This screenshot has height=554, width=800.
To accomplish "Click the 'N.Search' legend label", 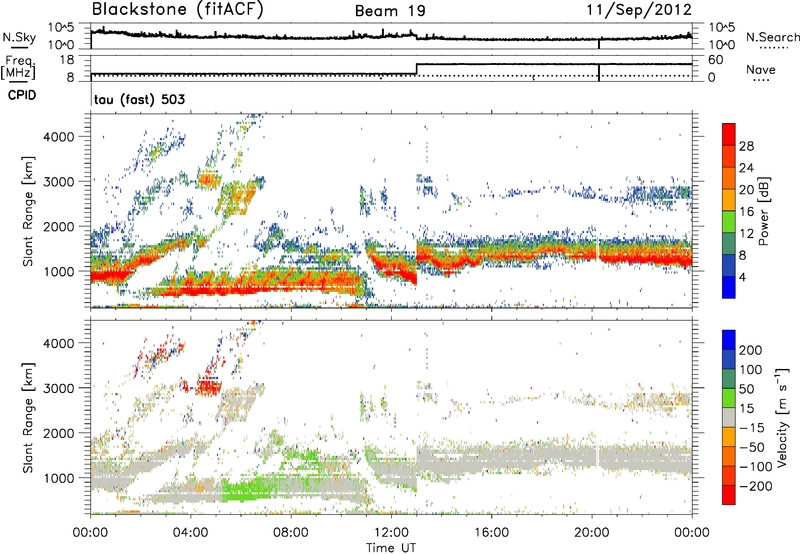I will 772,37.
